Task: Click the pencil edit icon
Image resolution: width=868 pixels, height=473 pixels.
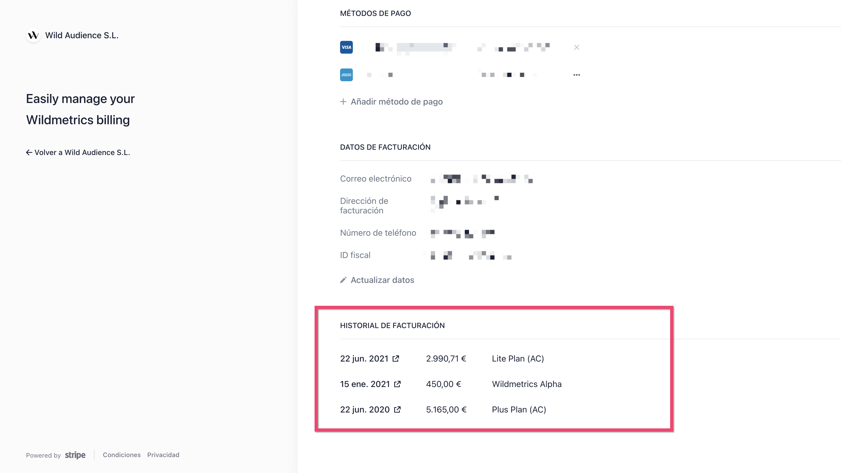Action: [x=343, y=280]
